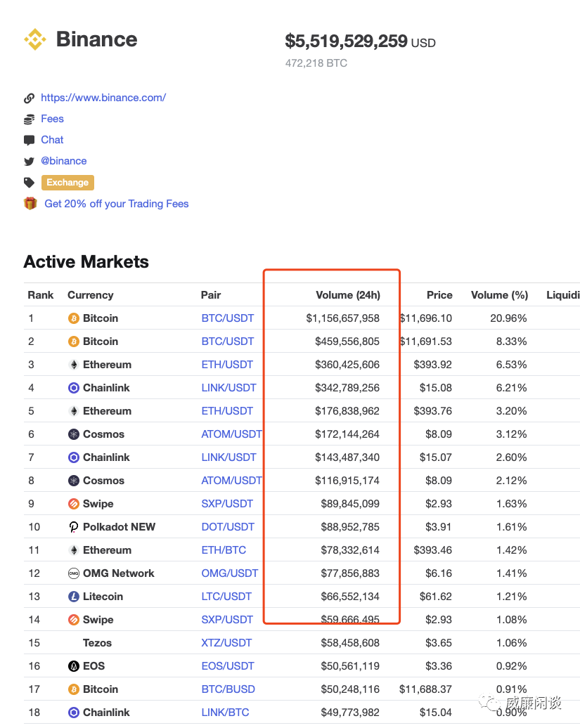Click the Chainlink icon in rank 4 row

click(x=73, y=388)
